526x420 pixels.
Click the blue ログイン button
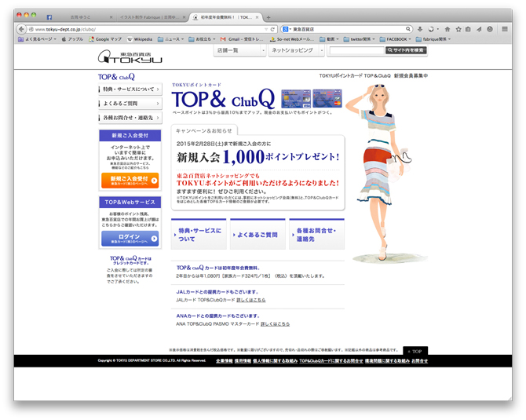130,238
